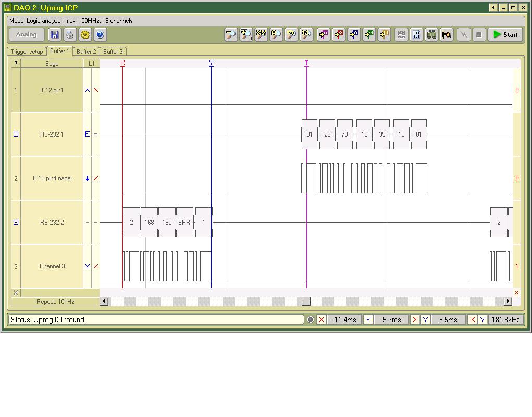Click the window info 'i' button
Image resolution: width=532 pixels, height=417 pixels.
(493, 8)
